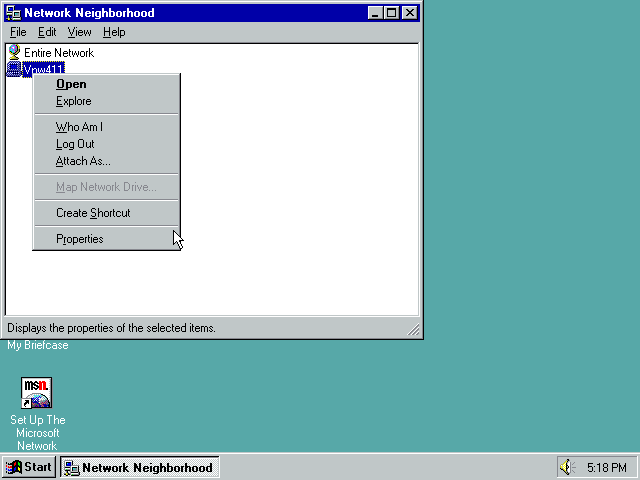This screenshot has height=480, width=640.
Task: Choose Create Shortcut from context menu
Action: [x=107, y=213]
